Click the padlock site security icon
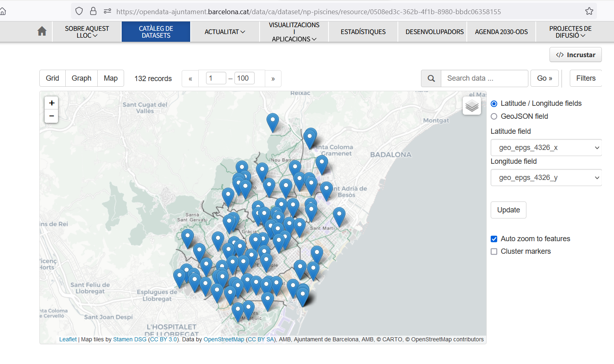Viewport: 614px width, 364px height. pyautogui.click(x=93, y=11)
